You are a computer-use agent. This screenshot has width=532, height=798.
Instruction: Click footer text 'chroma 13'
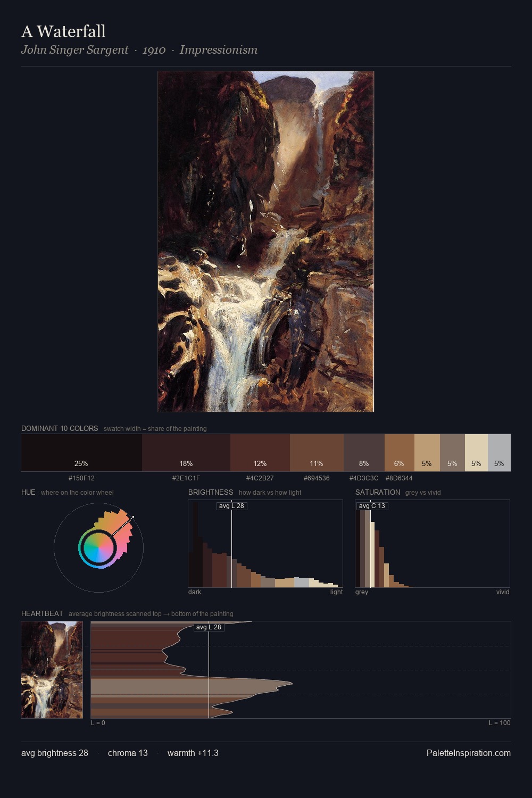[x=128, y=753]
